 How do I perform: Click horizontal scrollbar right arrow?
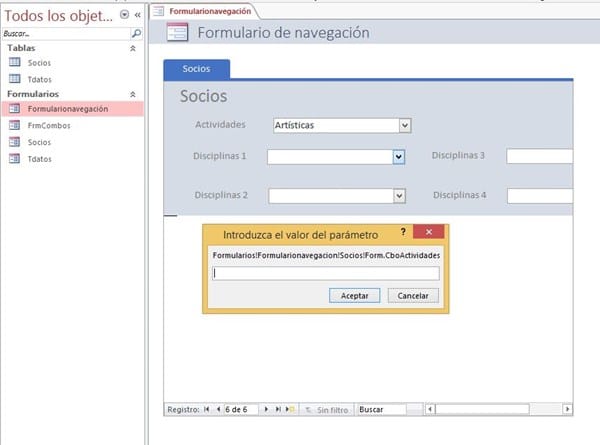click(x=567, y=409)
